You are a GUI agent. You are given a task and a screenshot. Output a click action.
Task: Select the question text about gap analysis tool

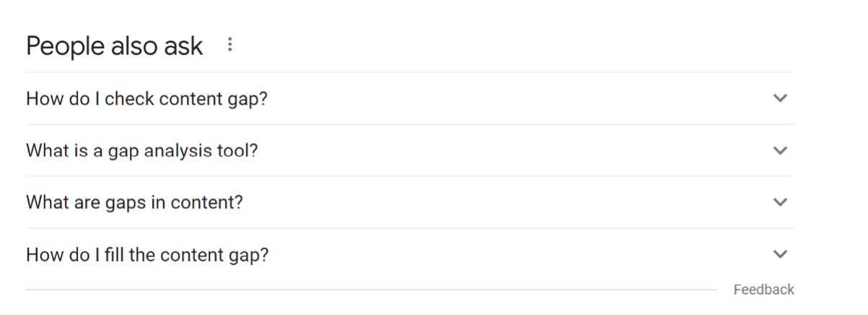[142, 151]
